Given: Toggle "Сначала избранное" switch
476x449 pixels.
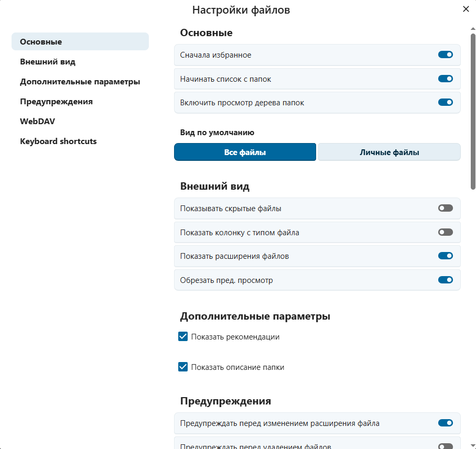Looking at the screenshot, I should coord(445,55).
